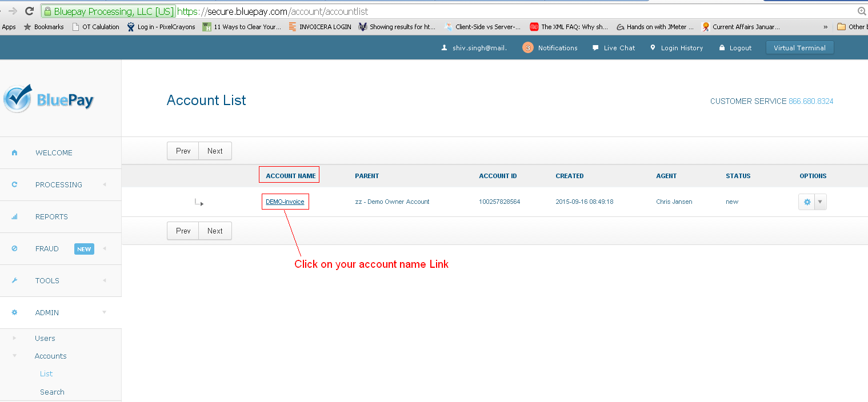Click the NEW badge beside FRAUD

tap(84, 249)
